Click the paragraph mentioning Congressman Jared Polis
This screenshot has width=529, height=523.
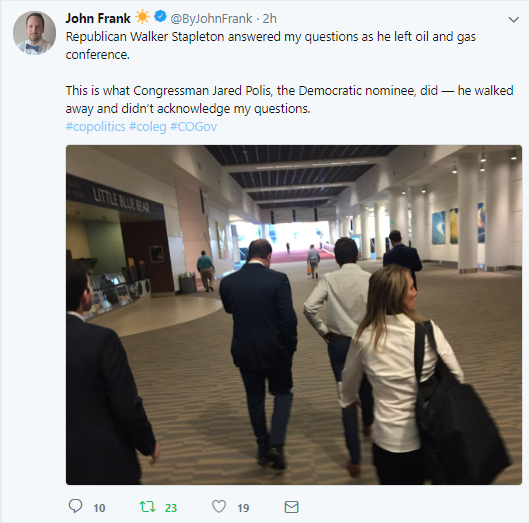click(289, 100)
